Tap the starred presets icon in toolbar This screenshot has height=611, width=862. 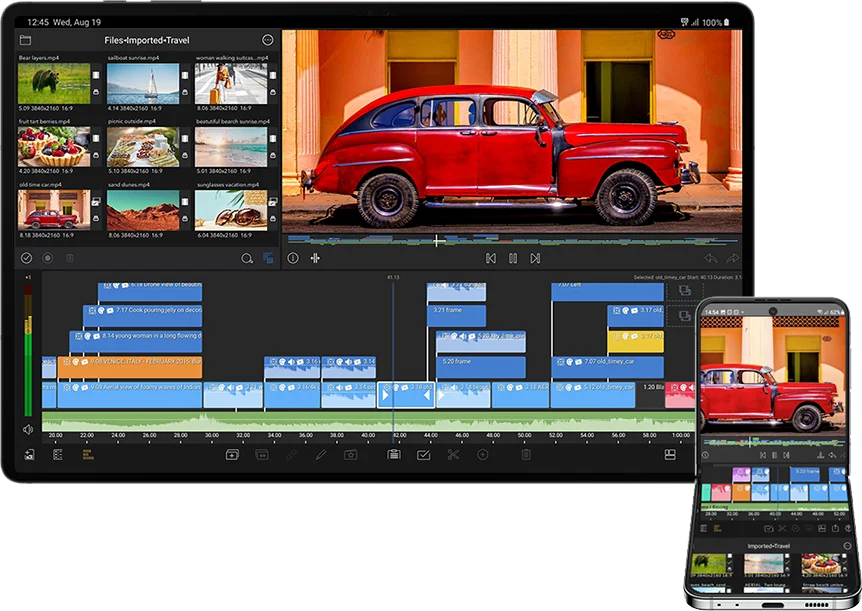tap(350, 455)
